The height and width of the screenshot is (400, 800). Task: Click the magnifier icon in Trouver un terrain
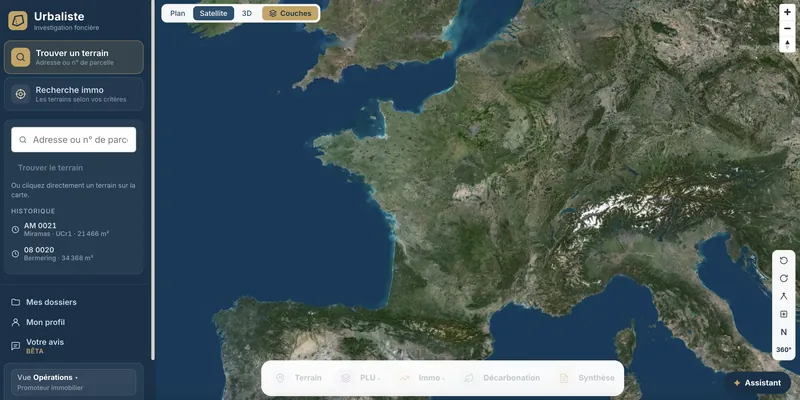tap(21, 57)
